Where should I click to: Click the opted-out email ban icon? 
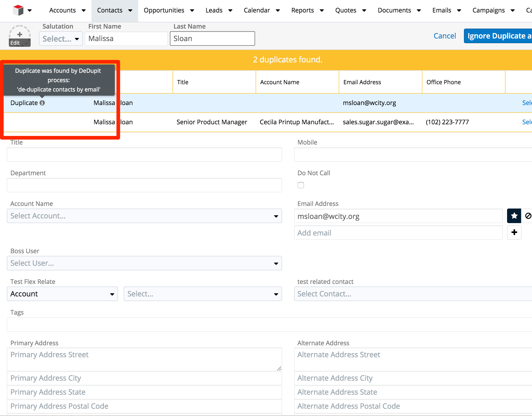528,216
